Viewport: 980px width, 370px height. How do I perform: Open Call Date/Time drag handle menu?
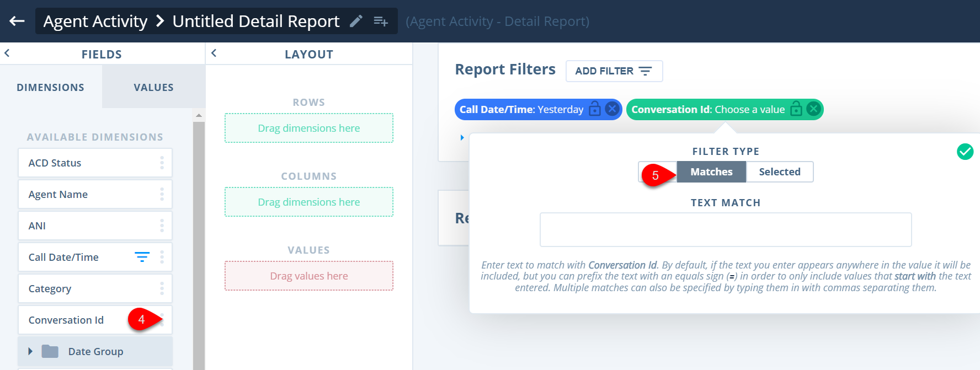(x=162, y=257)
